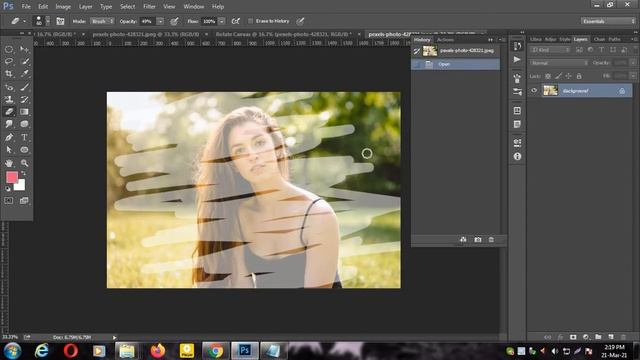Select the Open history state

[x=456, y=64]
